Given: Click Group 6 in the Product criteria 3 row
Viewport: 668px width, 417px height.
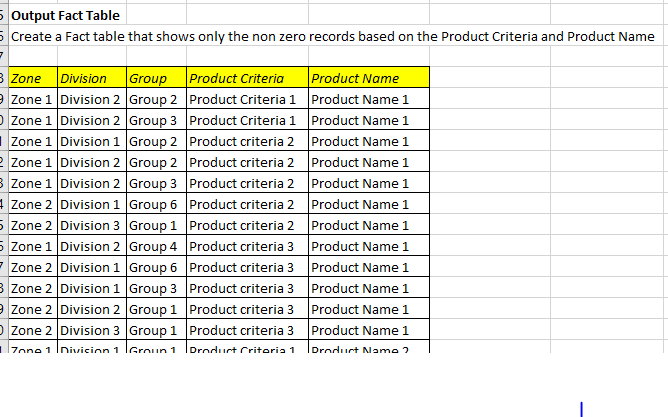Looking at the screenshot, I should click(x=156, y=267).
